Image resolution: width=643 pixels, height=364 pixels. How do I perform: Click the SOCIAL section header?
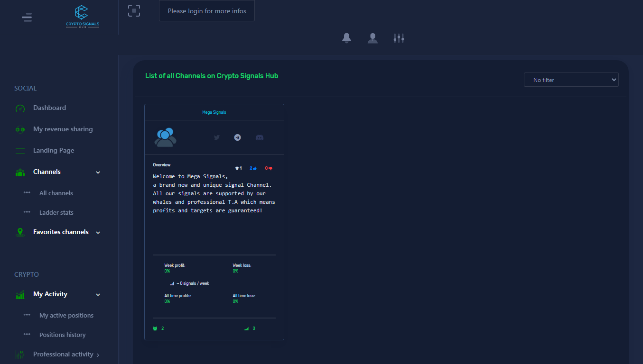(25, 88)
